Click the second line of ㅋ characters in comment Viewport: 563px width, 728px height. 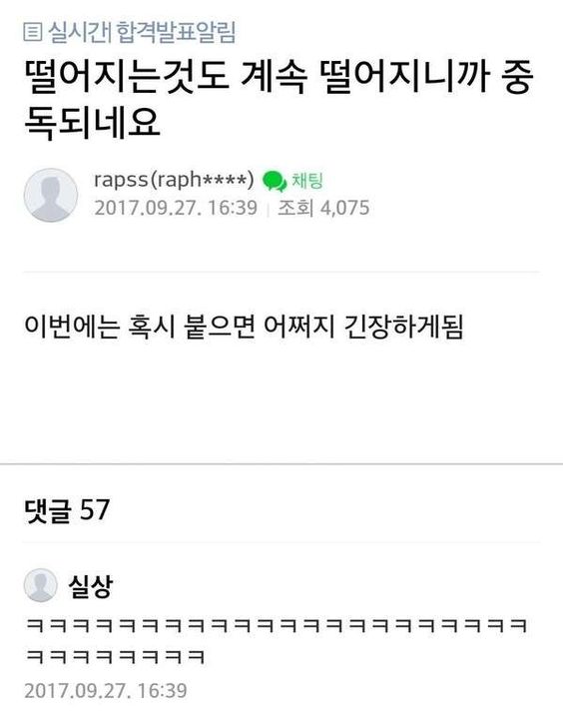[115, 656]
